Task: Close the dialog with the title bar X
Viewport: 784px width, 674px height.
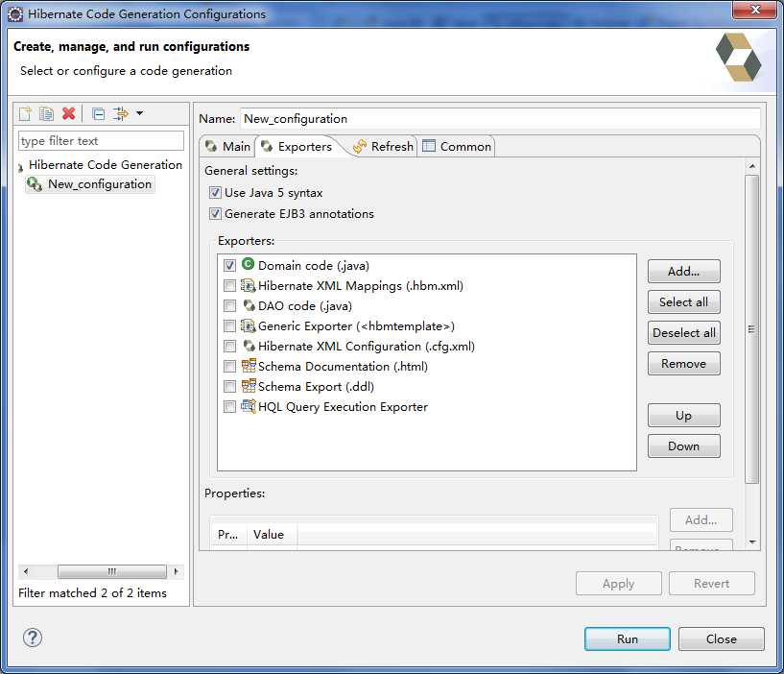Action: pyautogui.click(x=754, y=10)
